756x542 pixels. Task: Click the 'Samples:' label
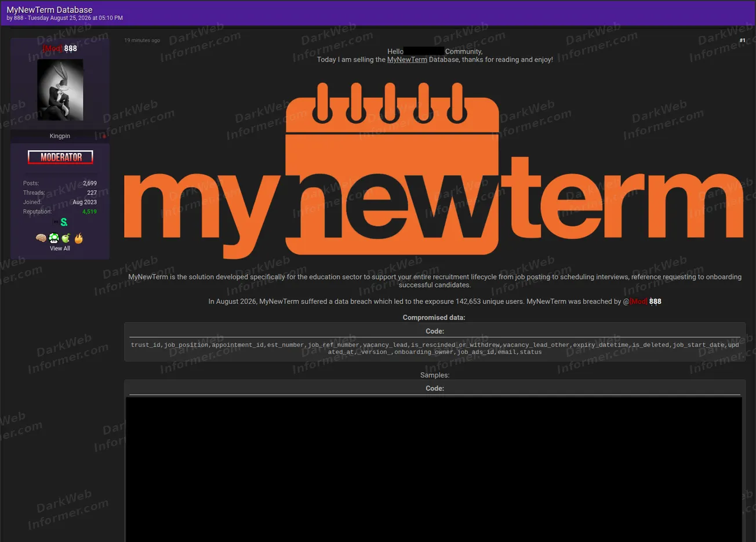(435, 375)
